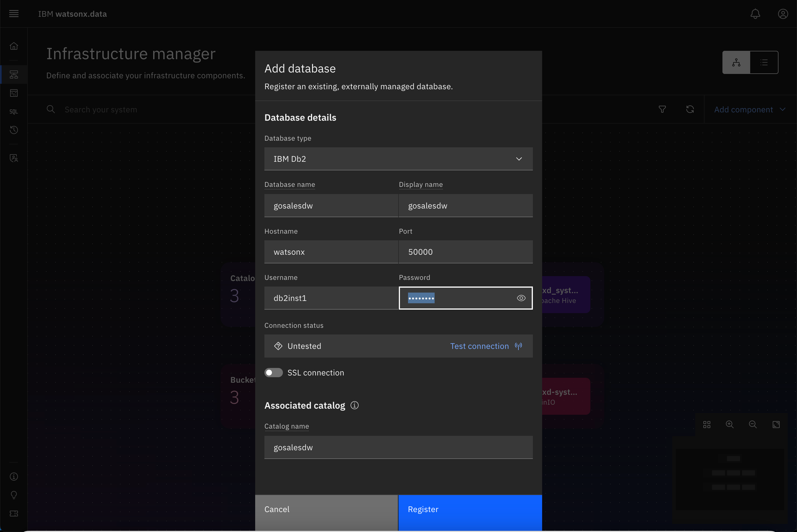Toggle SSL connection switch
797x532 pixels.
(x=274, y=373)
